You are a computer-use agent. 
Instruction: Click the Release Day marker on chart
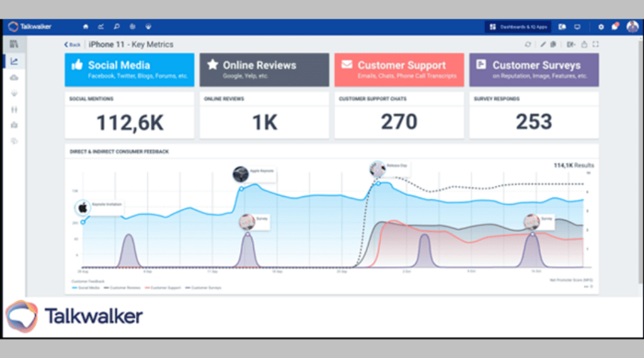377,168
